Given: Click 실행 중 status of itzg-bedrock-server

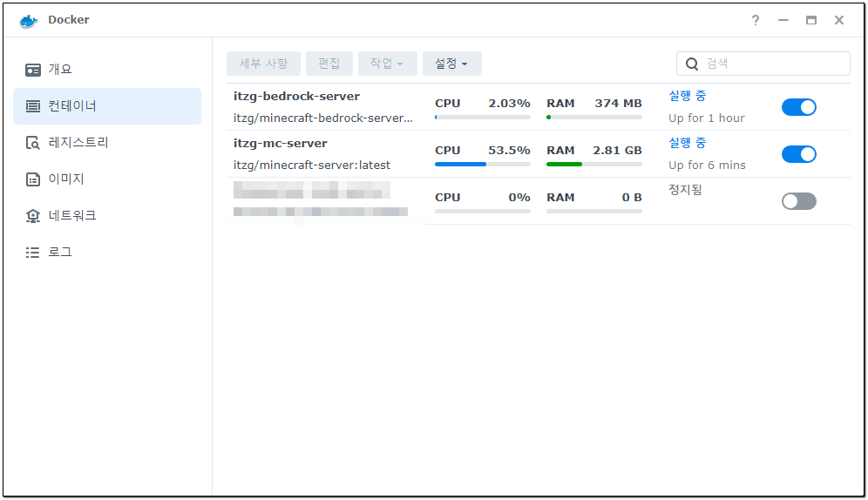Looking at the screenshot, I should (687, 96).
